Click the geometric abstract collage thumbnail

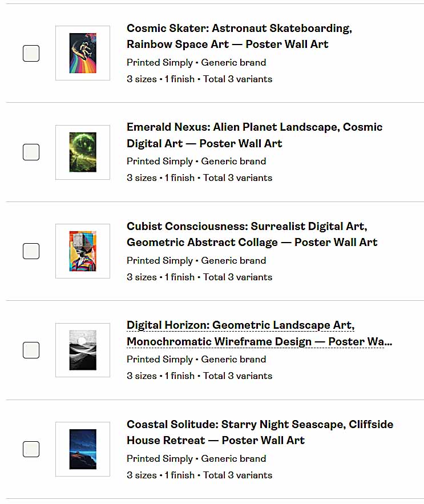[x=82, y=251]
